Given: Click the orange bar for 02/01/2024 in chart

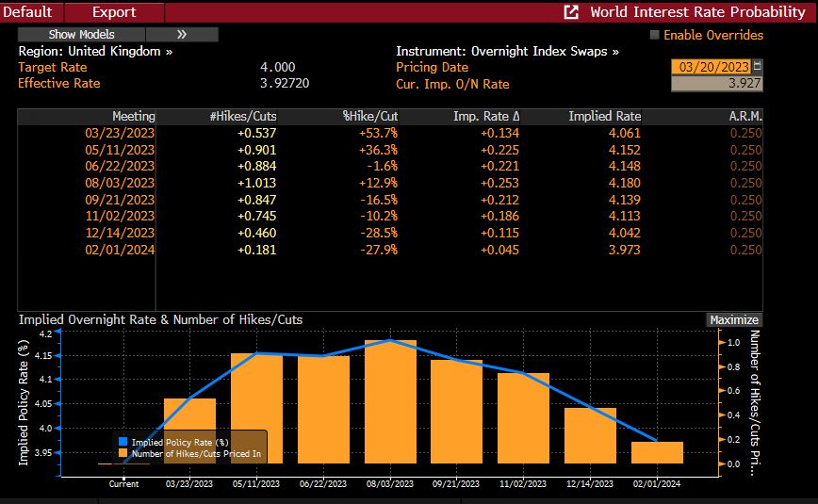Looking at the screenshot, I should point(657,452).
